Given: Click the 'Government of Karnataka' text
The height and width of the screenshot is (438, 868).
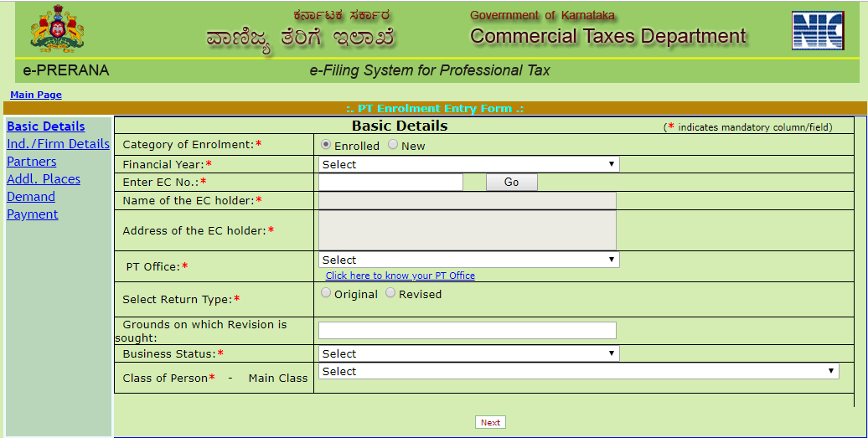Looking at the screenshot, I should coord(543,15).
